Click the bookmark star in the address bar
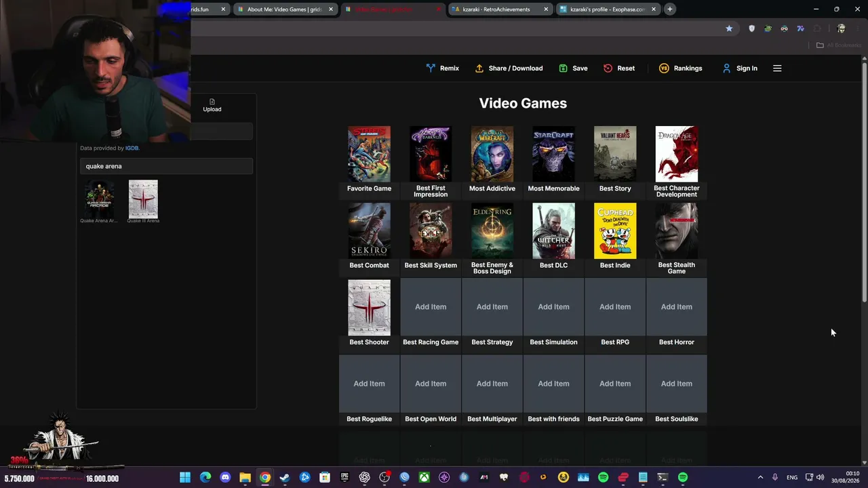Image resolution: width=868 pixels, height=488 pixels. 729,28
